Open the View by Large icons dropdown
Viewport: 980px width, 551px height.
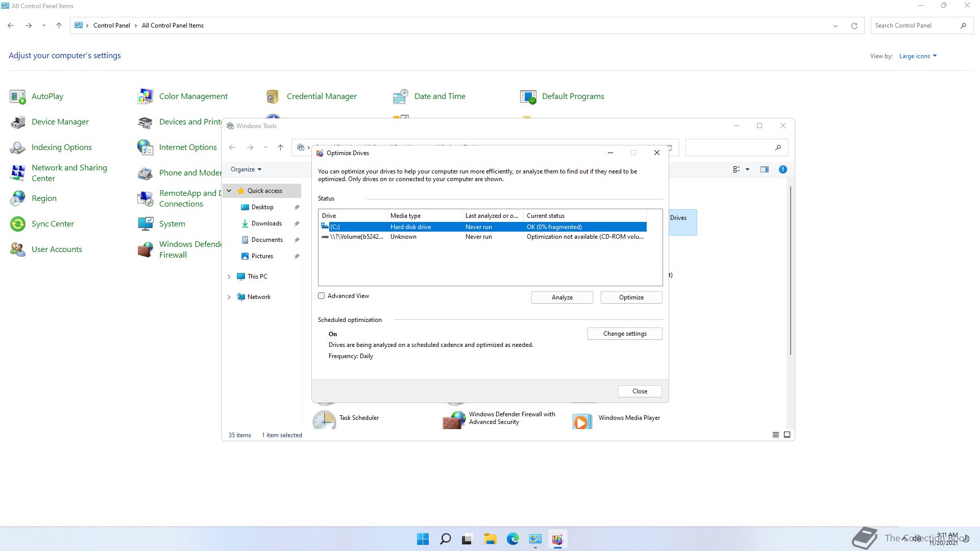917,56
